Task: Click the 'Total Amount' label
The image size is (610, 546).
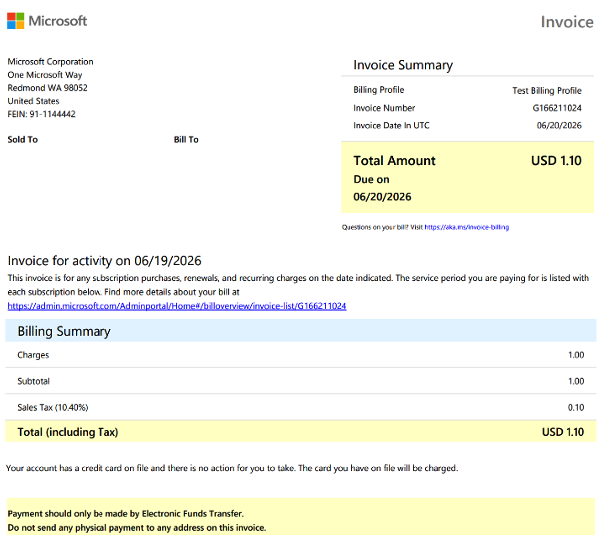Action: (x=394, y=161)
